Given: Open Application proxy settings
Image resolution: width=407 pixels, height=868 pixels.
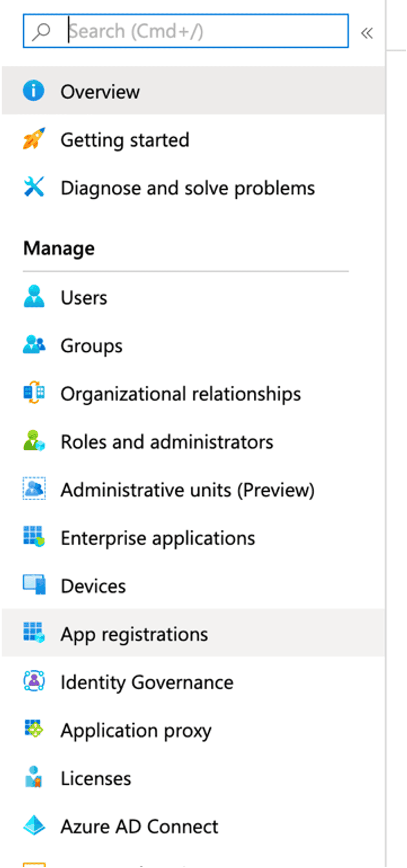Looking at the screenshot, I should pyautogui.click(x=136, y=731).
